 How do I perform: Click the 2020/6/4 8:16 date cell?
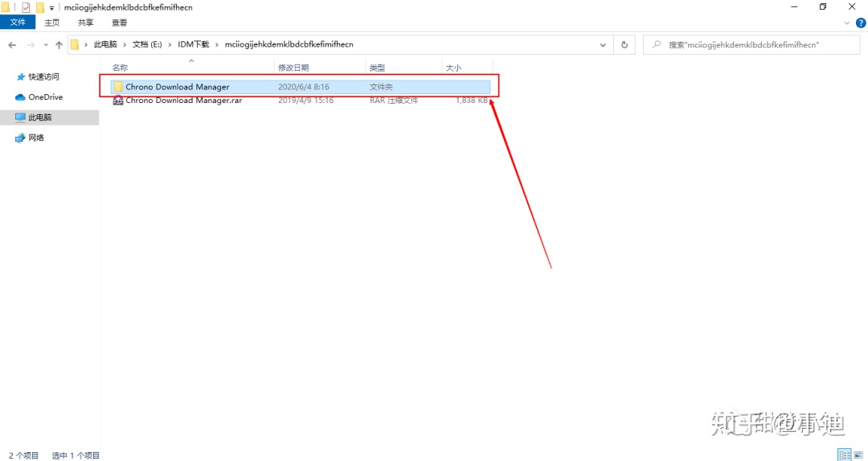point(303,86)
